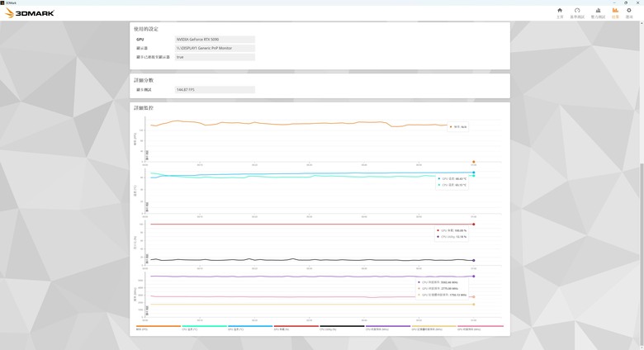Close the 3DMark window
644x350 pixels.
(637, 2)
